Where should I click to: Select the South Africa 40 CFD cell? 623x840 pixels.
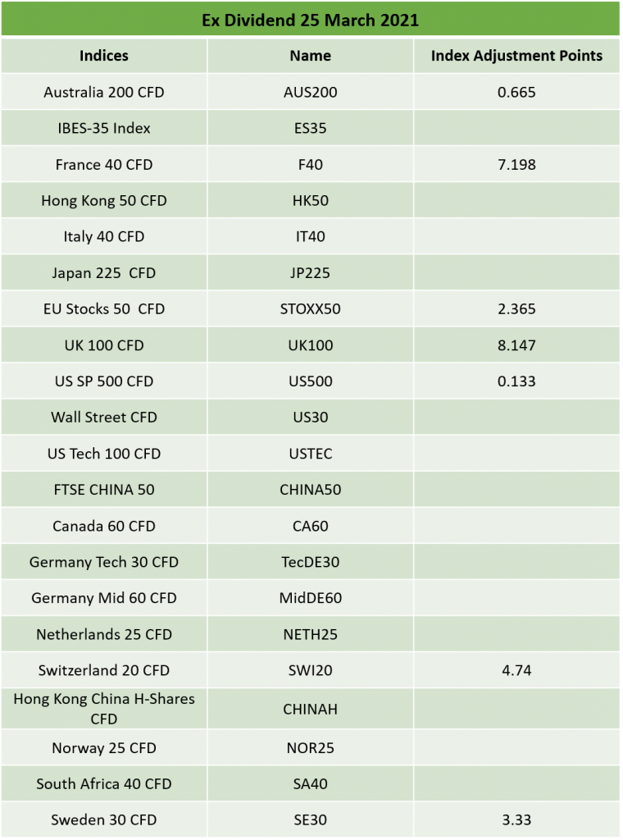click(x=104, y=783)
